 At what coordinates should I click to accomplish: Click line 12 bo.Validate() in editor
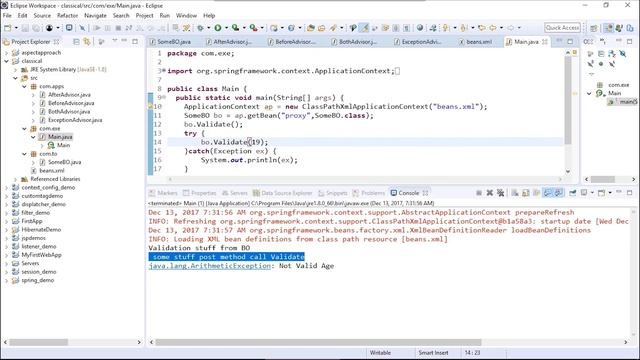pos(213,124)
